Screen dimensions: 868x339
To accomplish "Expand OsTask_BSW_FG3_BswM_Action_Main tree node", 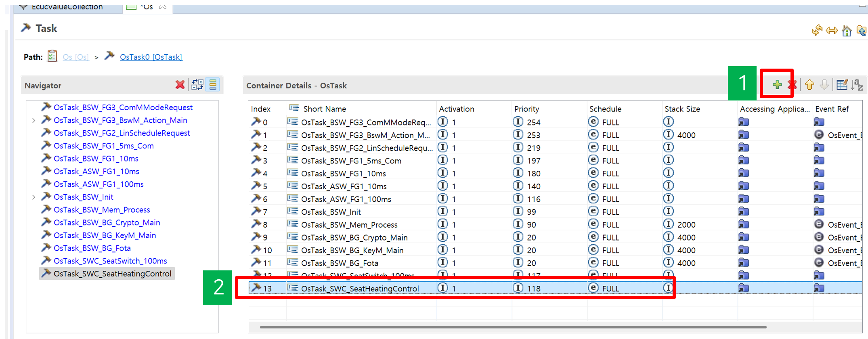I will (x=34, y=120).
